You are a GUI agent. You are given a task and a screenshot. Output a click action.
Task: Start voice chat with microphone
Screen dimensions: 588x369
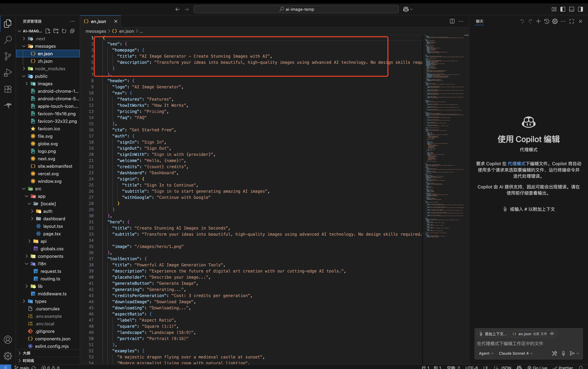(563, 353)
